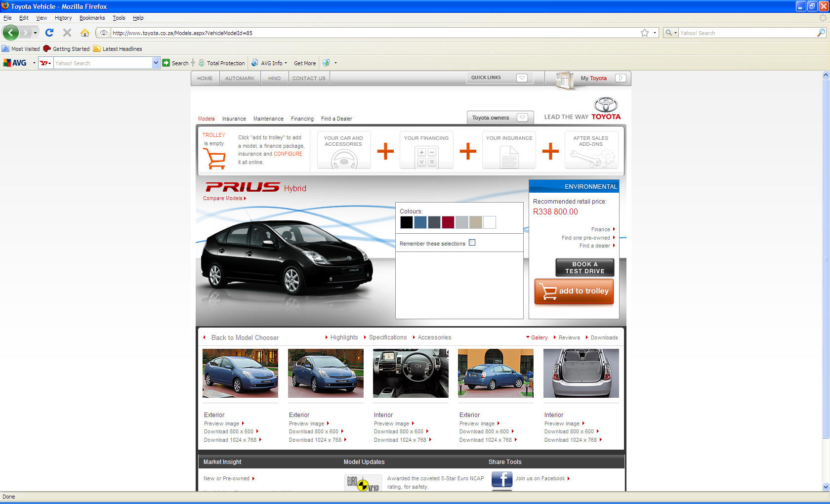Click the Facebook icon under Share Tools
Viewport: 830px width, 504px height.
coord(501,479)
